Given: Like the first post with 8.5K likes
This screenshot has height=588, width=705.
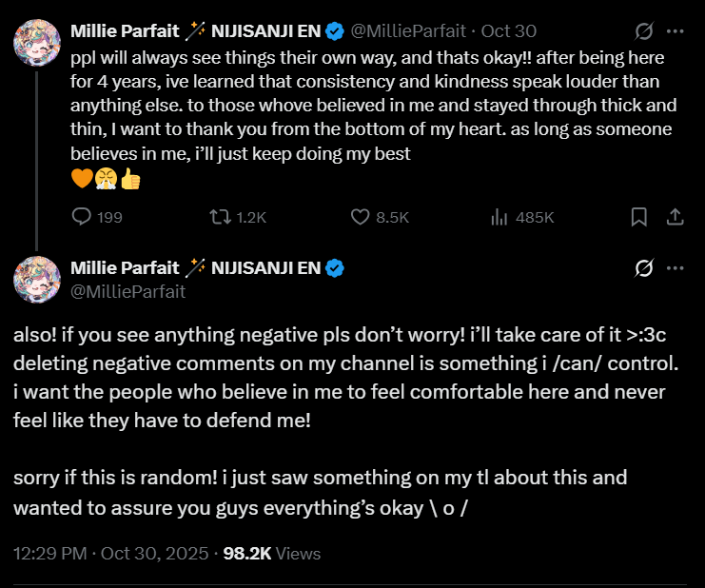Looking at the screenshot, I should [360, 217].
